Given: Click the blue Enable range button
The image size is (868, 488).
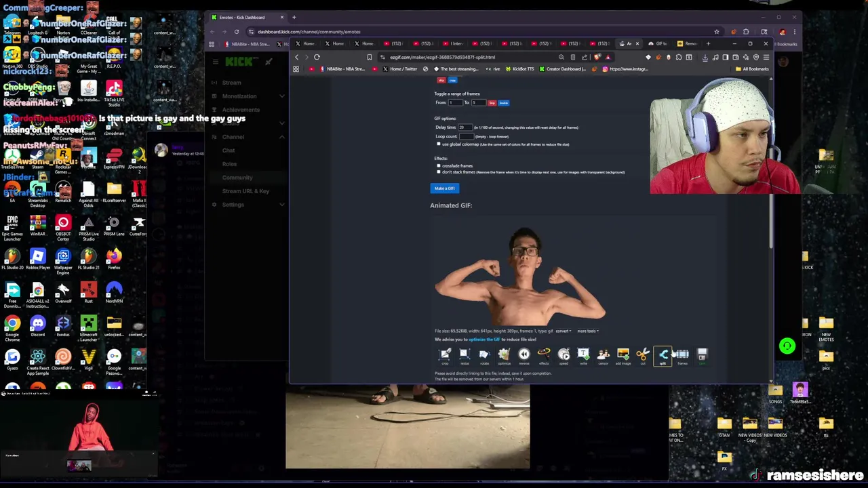Looking at the screenshot, I should (503, 103).
